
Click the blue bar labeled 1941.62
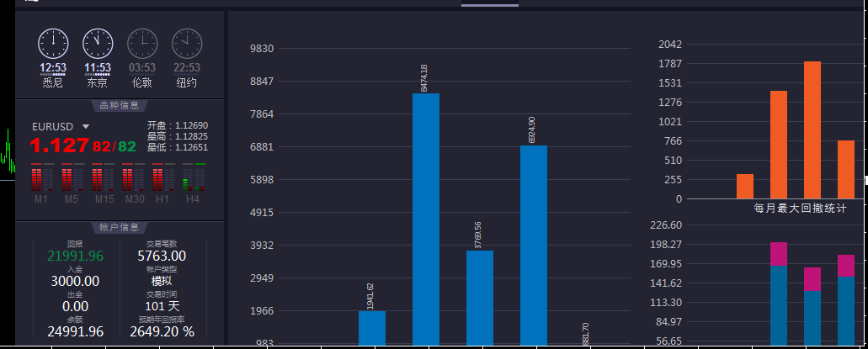pos(372,329)
